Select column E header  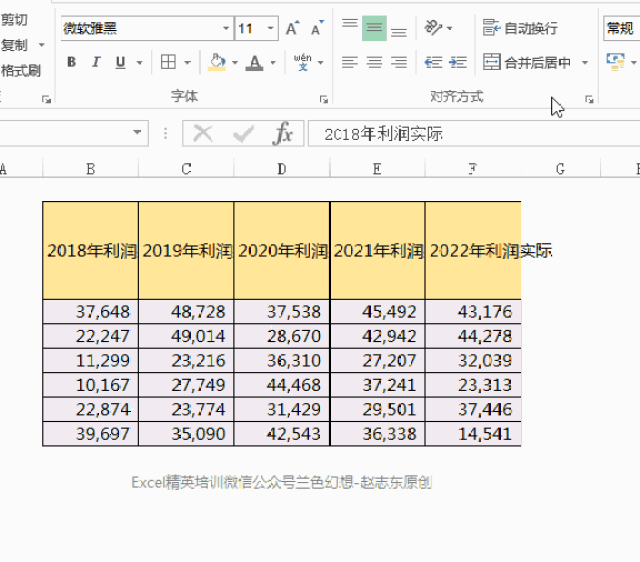[x=377, y=169]
